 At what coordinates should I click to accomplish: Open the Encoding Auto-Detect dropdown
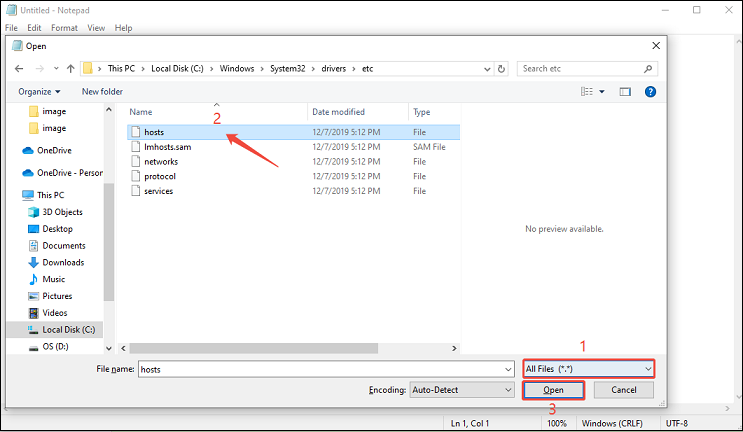pos(462,390)
